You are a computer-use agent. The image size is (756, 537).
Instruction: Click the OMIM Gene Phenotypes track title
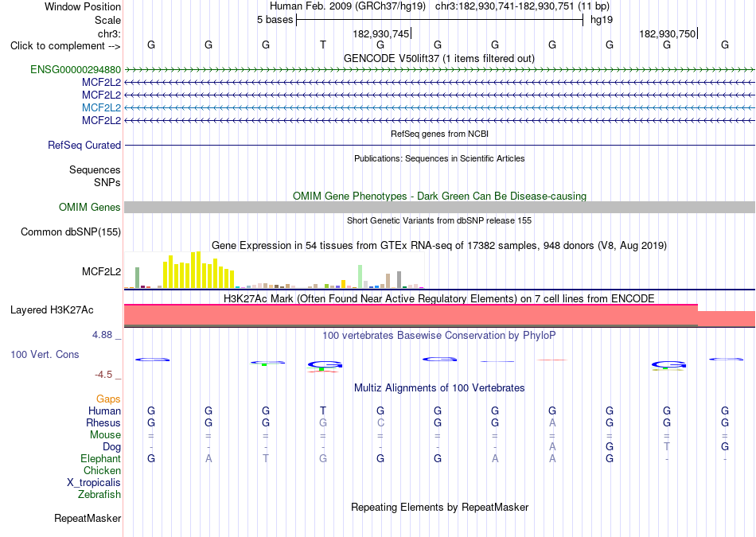[x=440, y=197]
